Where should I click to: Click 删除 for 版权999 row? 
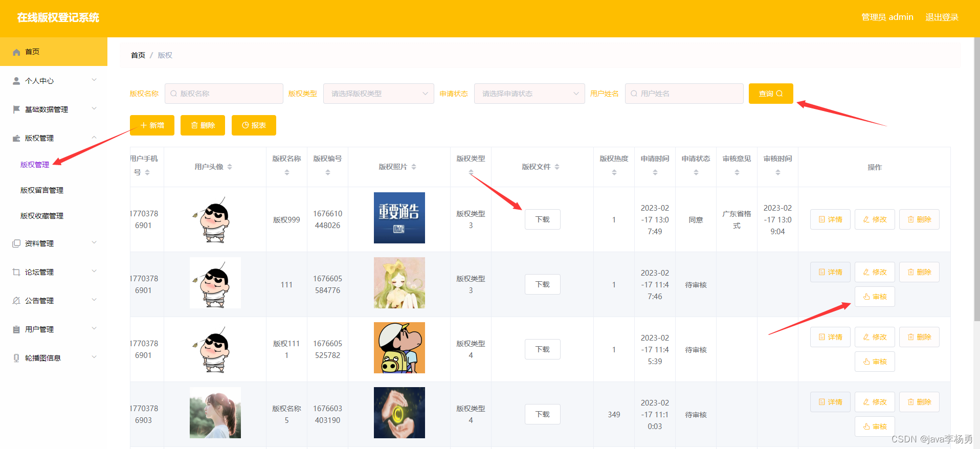coord(919,219)
